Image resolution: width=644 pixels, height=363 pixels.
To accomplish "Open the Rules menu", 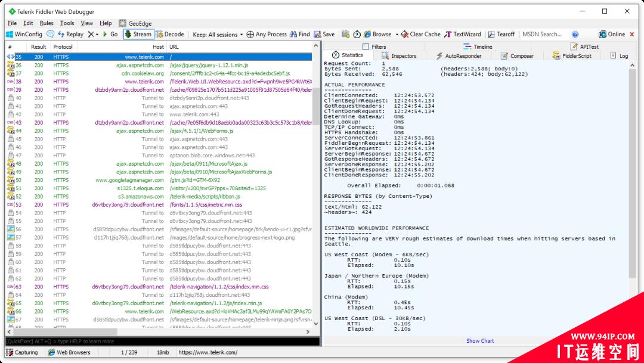I will [x=47, y=23].
